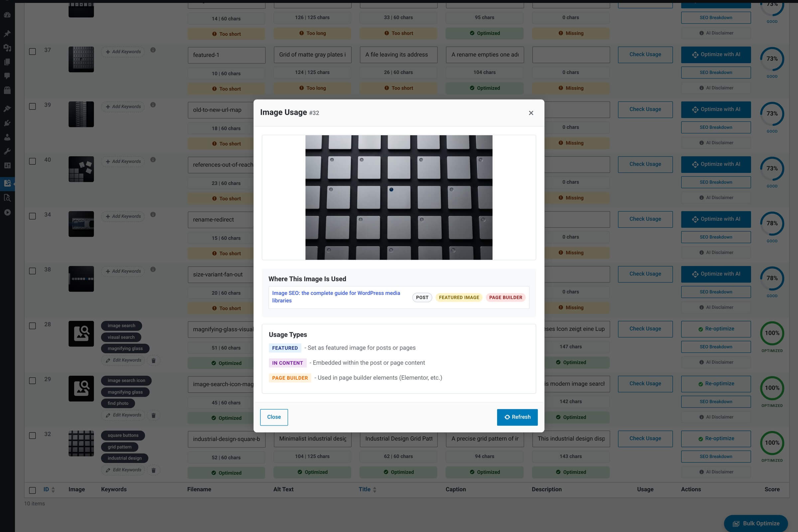Click the alt text field for image 32

click(313, 439)
